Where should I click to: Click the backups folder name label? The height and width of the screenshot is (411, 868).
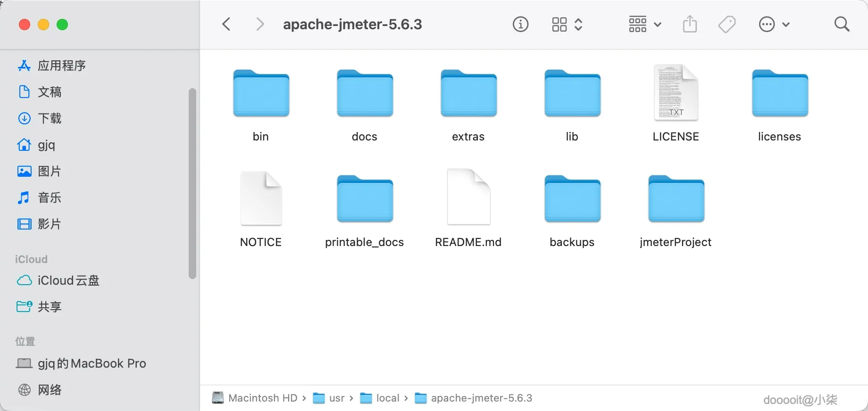(572, 242)
